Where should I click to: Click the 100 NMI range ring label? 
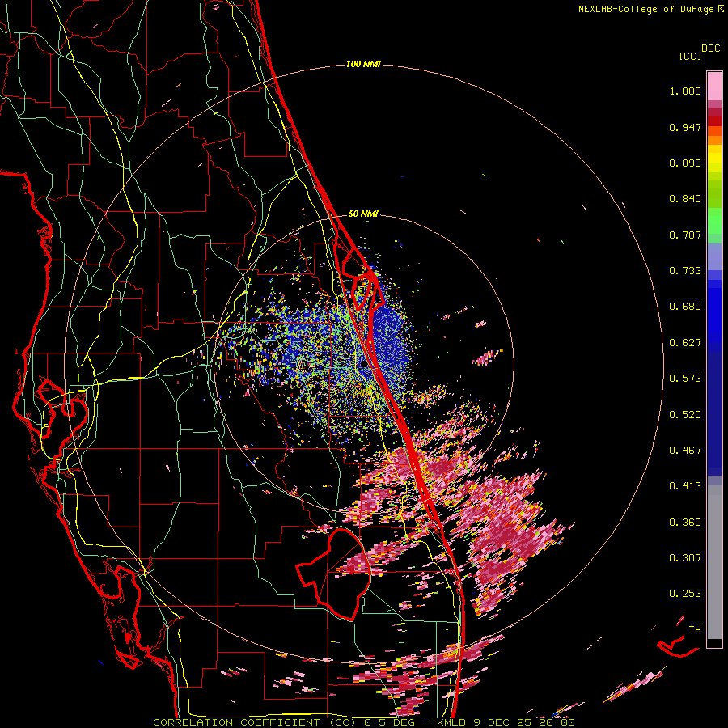363,64
